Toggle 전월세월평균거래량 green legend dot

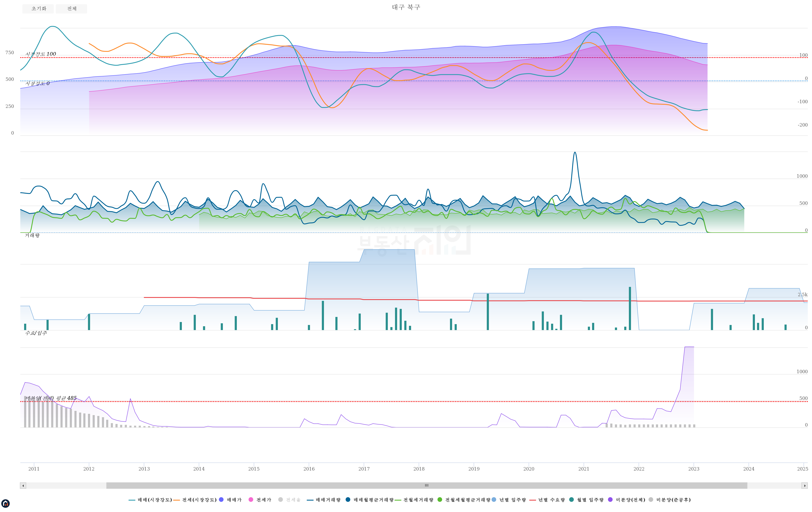click(x=440, y=500)
